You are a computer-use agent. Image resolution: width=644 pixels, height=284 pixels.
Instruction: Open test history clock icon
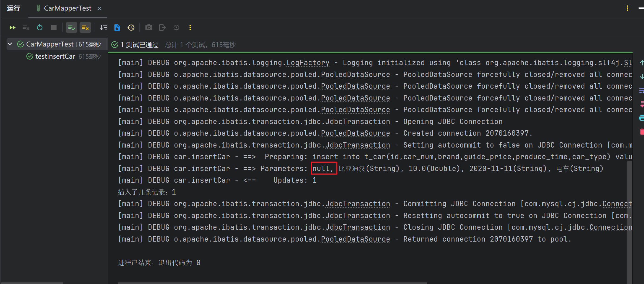131,28
